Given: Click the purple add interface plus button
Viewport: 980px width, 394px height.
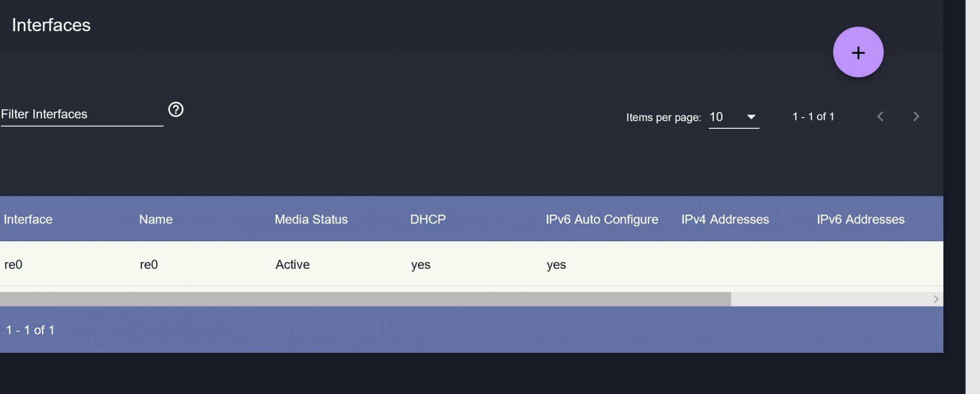Looking at the screenshot, I should pos(858,52).
